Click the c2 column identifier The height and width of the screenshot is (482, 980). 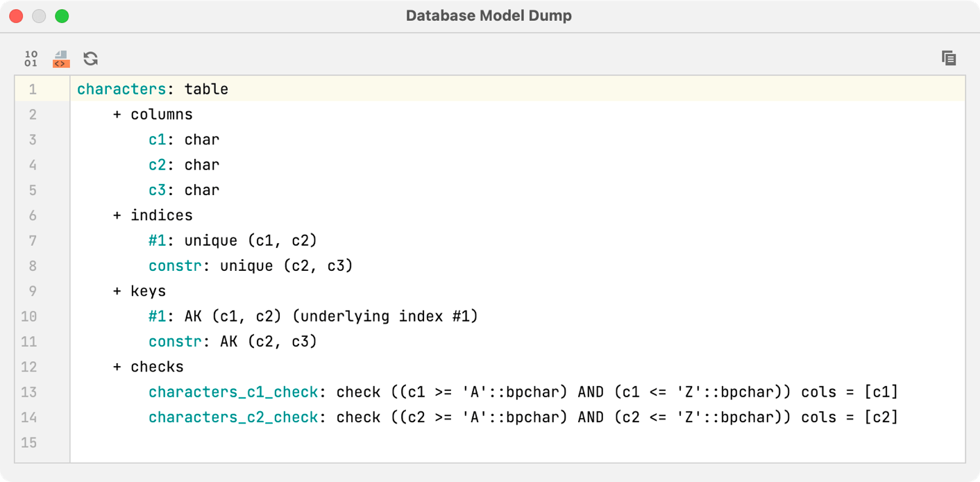[155, 165]
